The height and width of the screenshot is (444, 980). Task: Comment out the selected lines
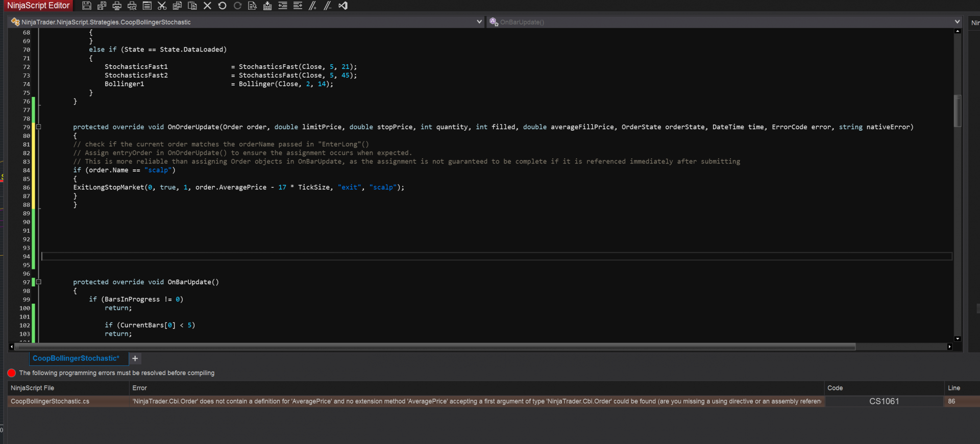pyautogui.click(x=313, y=6)
